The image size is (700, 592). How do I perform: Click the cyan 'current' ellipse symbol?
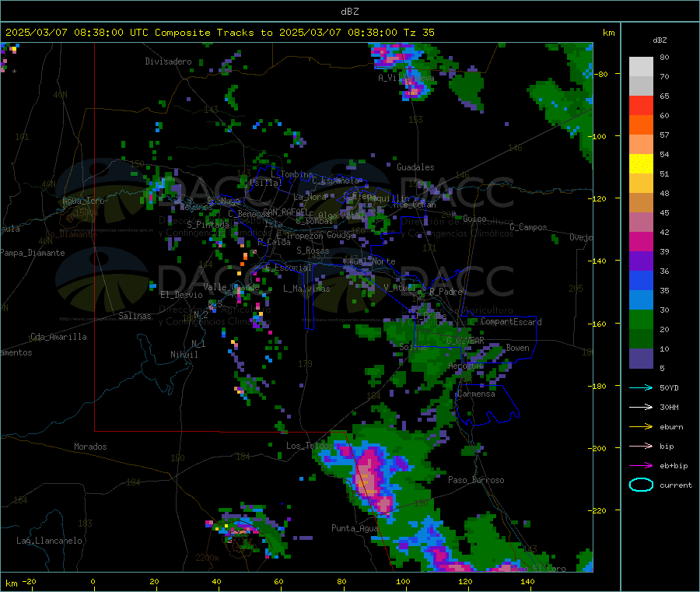(641, 485)
